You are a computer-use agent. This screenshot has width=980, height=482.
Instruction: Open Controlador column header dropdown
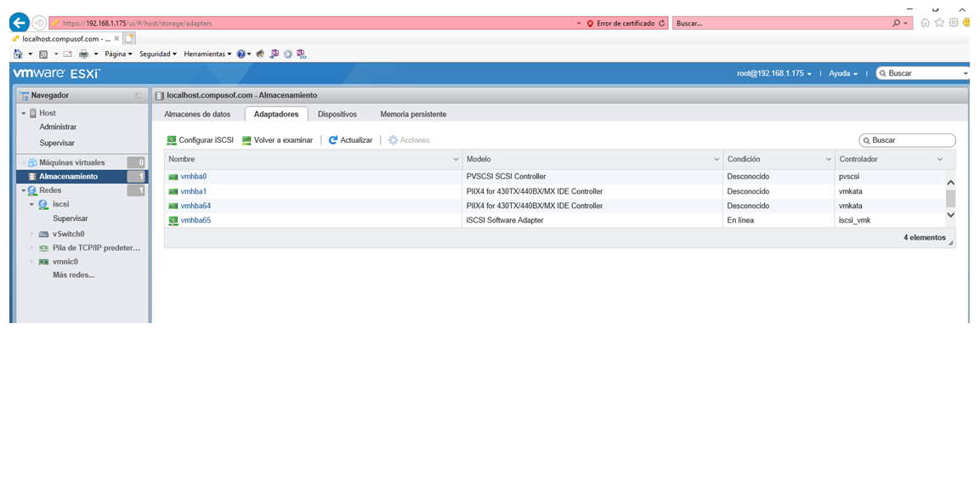[x=939, y=160]
